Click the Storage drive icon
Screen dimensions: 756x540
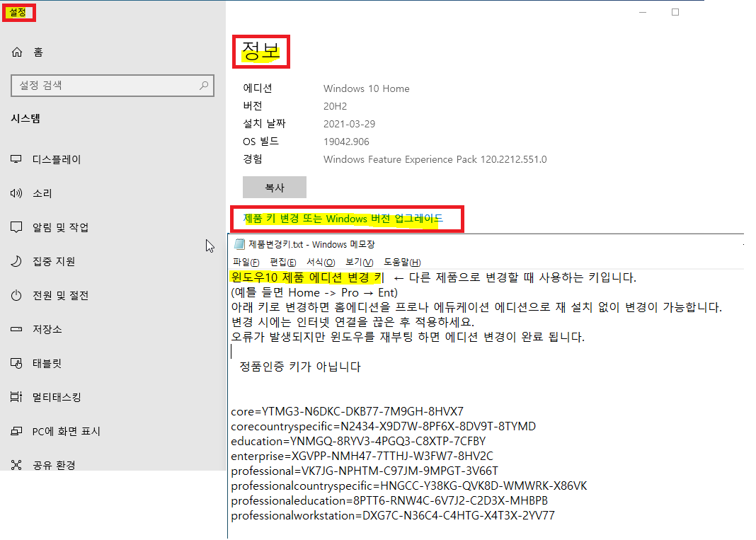[16, 329]
